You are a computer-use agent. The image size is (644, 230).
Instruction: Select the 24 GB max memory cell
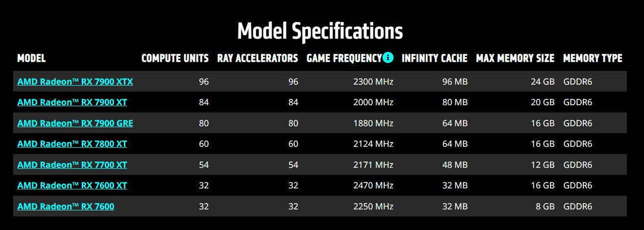click(x=543, y=82)
